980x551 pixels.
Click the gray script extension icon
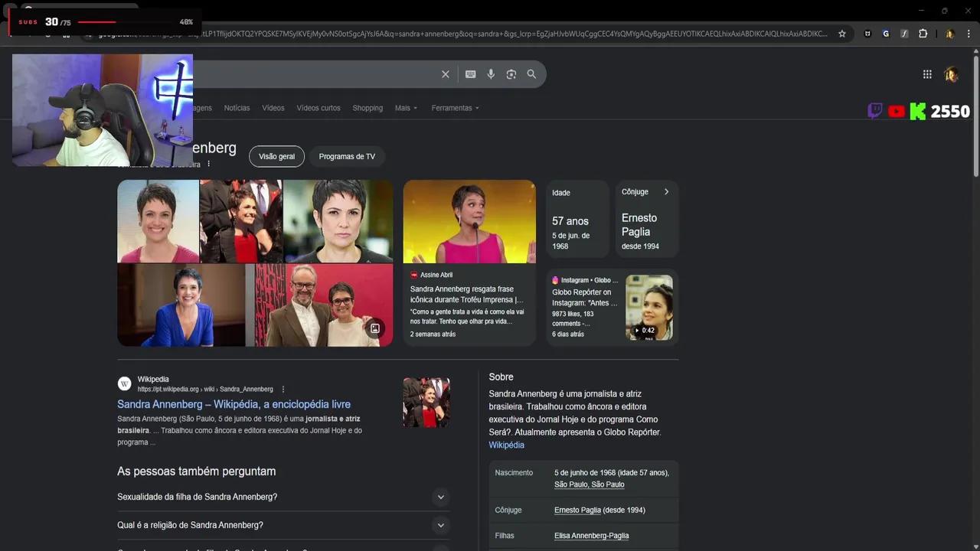(x=904, y=34)
